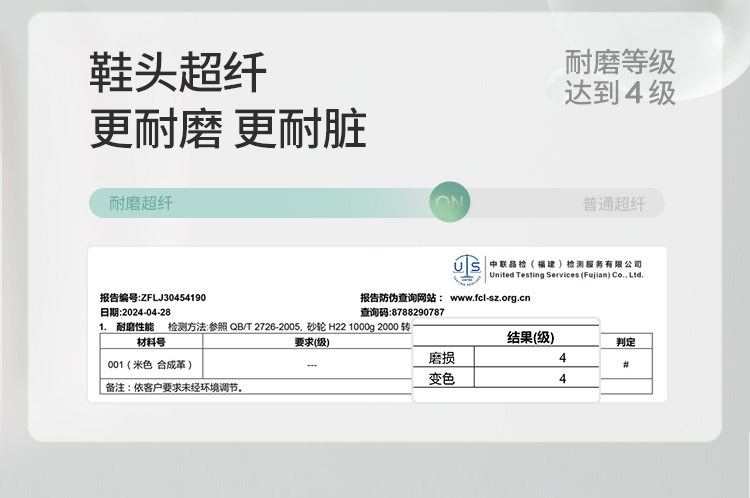The image size is (750, 498).
Task: Click the UTS company logo icon
Action: 467,268
